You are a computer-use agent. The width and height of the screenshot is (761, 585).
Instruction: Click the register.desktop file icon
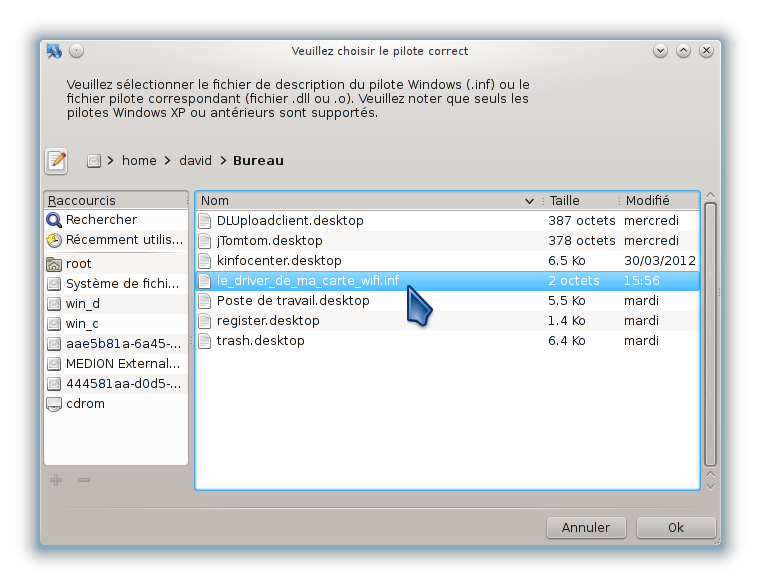tap(205, 321)
